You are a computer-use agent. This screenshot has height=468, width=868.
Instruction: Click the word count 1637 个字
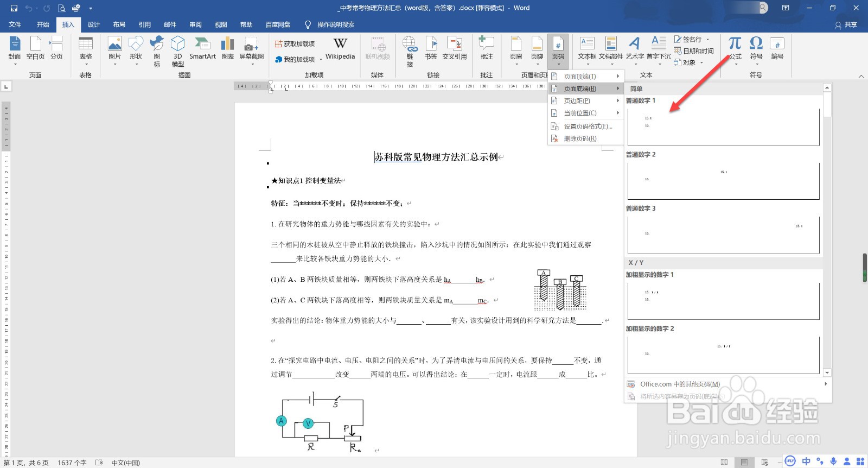coord(72,463)
